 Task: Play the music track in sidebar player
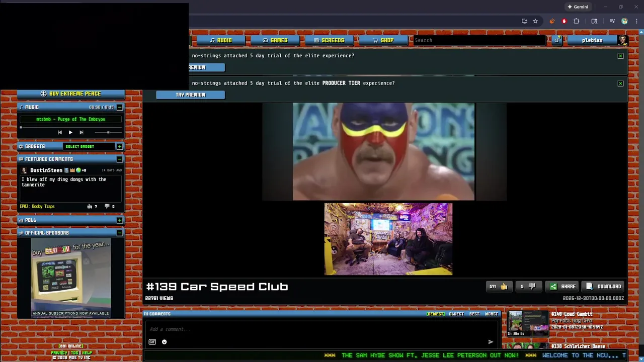pos(70,132)
